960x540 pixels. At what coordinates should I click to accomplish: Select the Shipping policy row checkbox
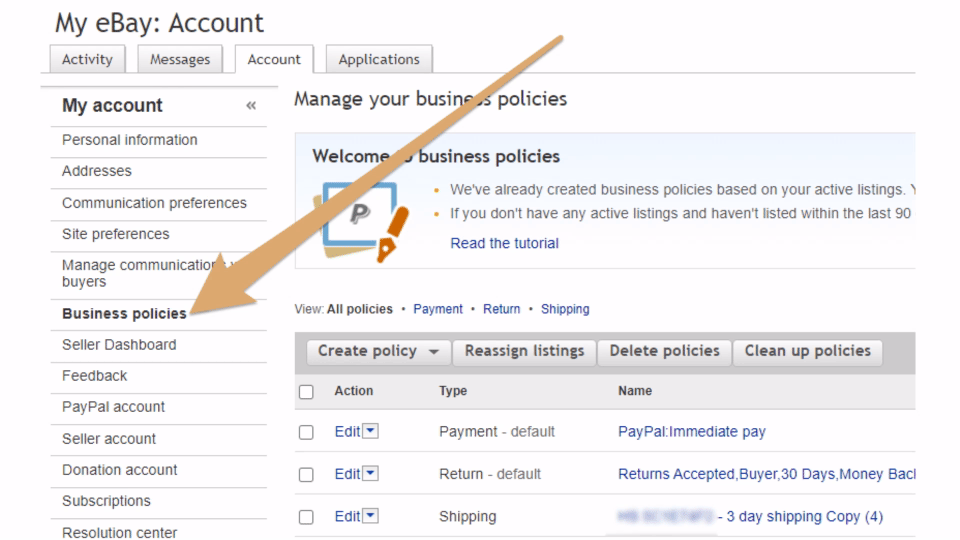tap(307, 518)
